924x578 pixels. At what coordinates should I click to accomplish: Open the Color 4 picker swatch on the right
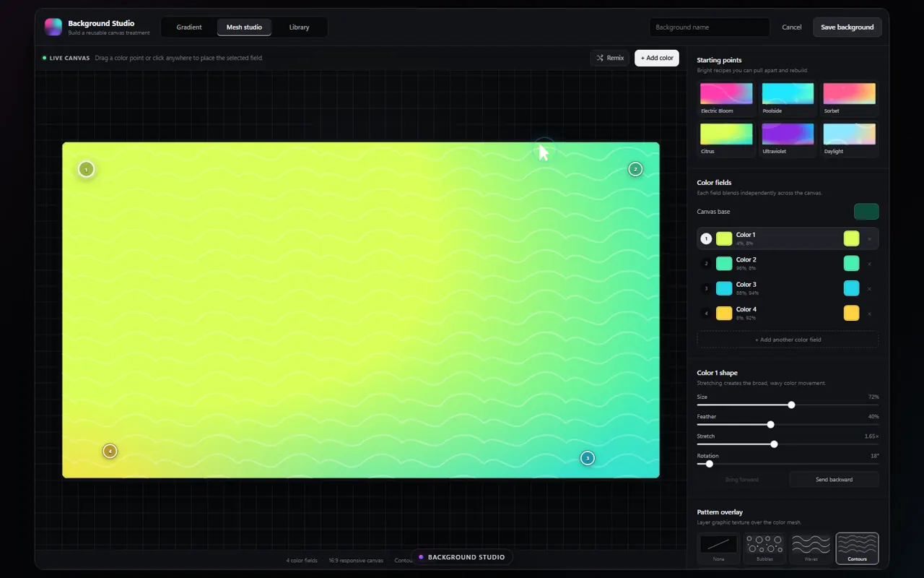[x=851, y=314]
